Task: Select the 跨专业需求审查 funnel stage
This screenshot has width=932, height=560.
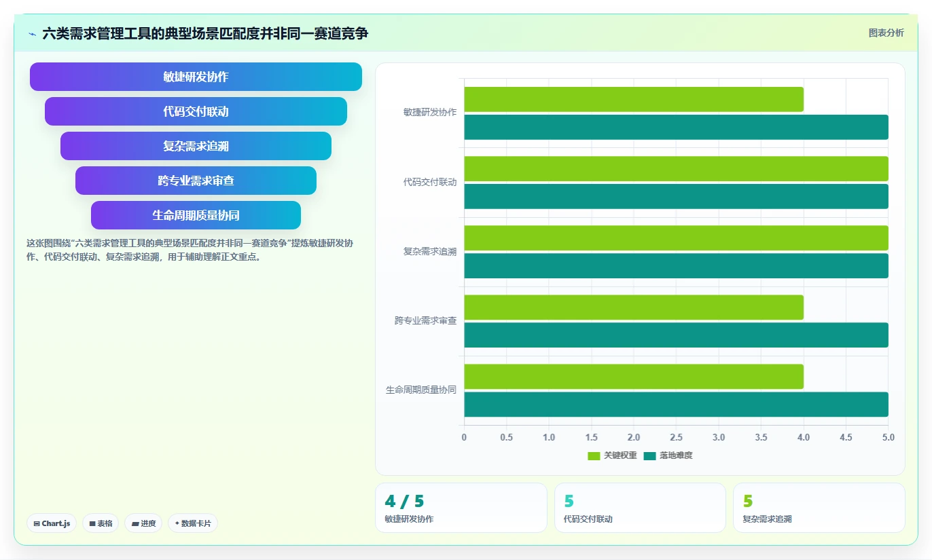Action: pos(196,181)
